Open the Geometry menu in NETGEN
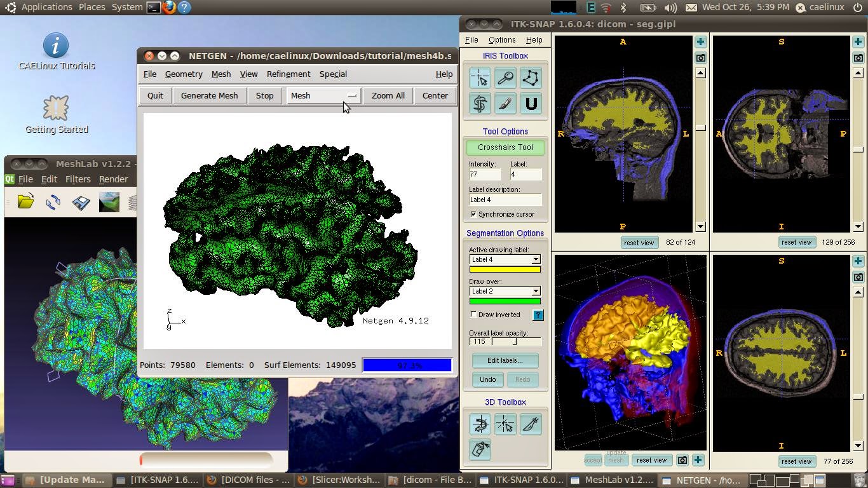The width and height of the screenshot is (868, 488). tap(184, 74)
